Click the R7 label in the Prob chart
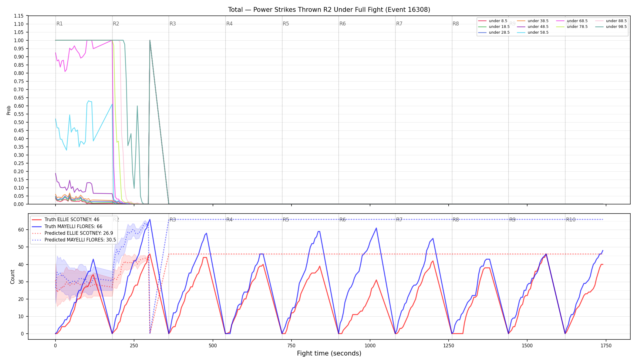The height and width of the screenshot is (364, 637). pos(399,24)
